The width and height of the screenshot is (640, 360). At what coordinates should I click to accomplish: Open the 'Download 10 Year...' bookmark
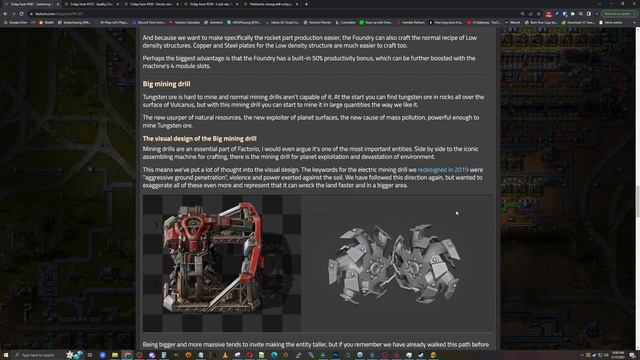[578, 22]
